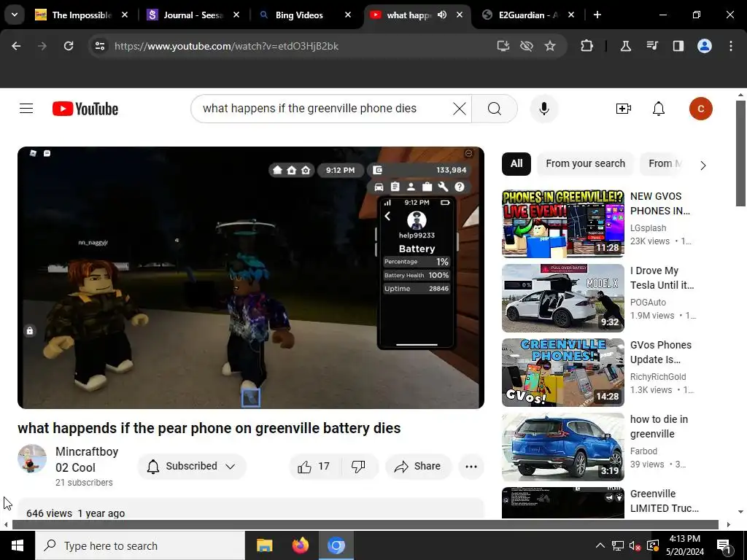Close the Bing Videos tab
Screen dimensions: 747x560
[348, 15]
